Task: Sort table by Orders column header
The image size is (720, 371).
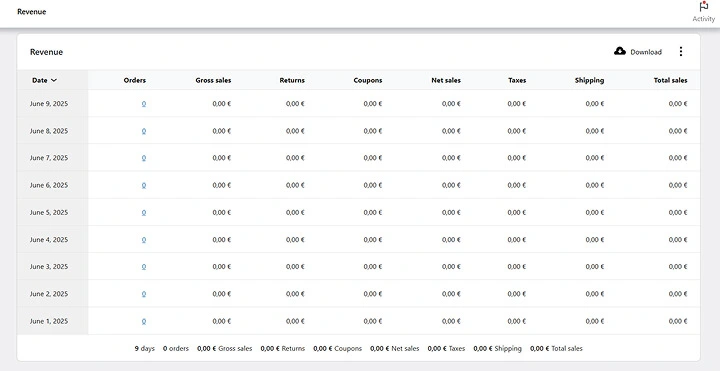Action: 135,80
